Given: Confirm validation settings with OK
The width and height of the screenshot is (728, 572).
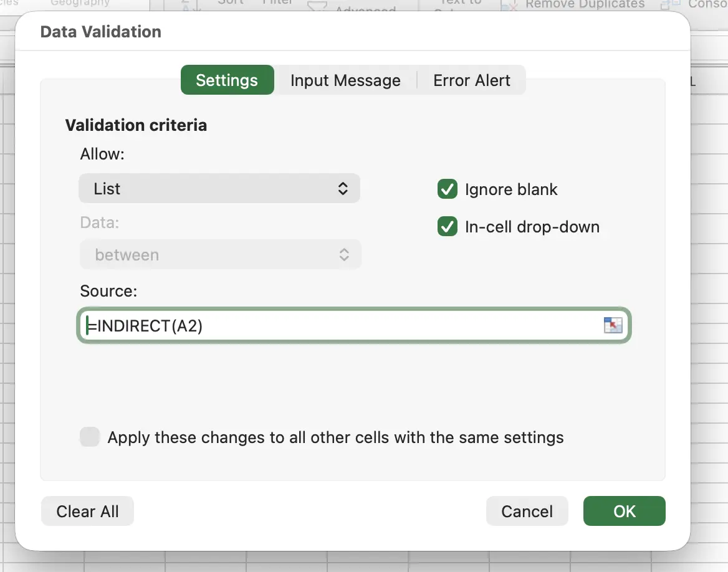Looking at the screenshot, I should pos(624,511).
